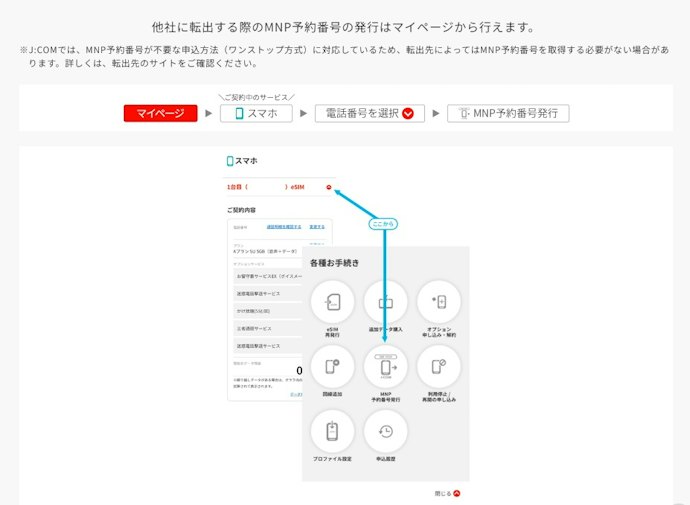The width and height of the screenshot is (690, 505).
Task: Click the お留守番サービスEX option row
Action: 268,276
